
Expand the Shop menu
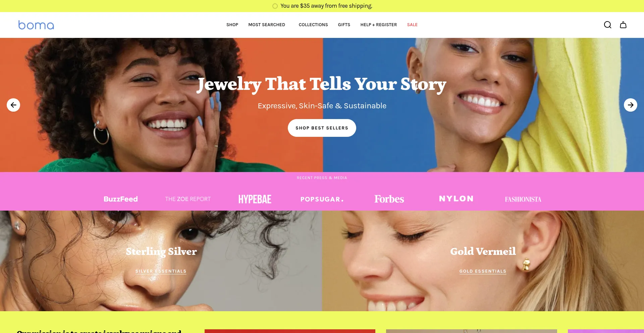pos(232,25)
